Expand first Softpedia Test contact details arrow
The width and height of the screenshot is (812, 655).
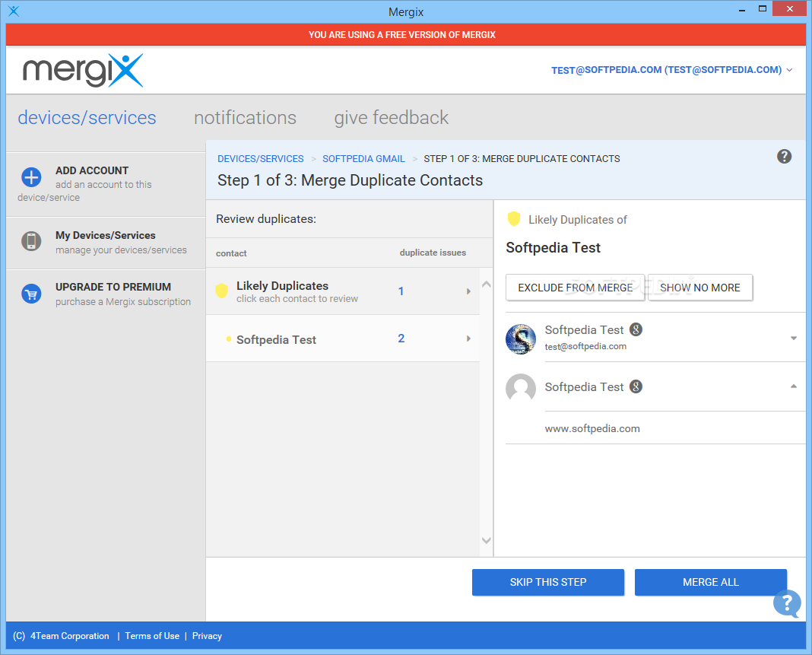793,339
